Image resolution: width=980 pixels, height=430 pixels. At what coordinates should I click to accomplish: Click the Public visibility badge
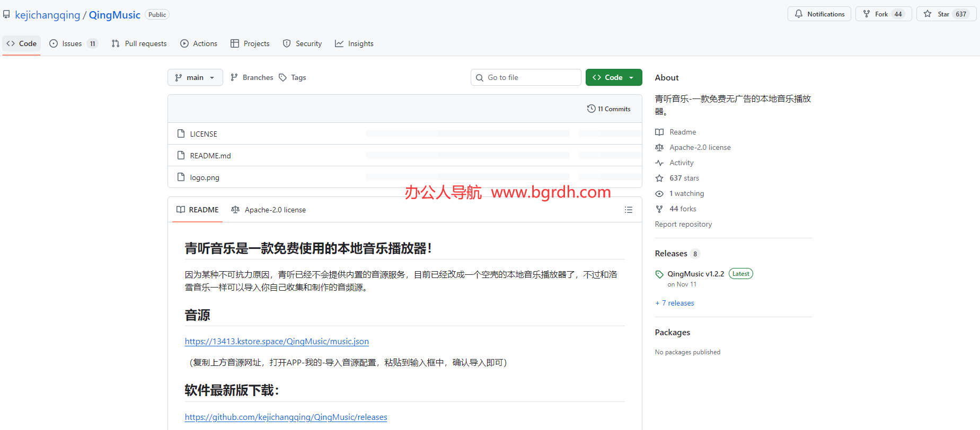point(157,14)
